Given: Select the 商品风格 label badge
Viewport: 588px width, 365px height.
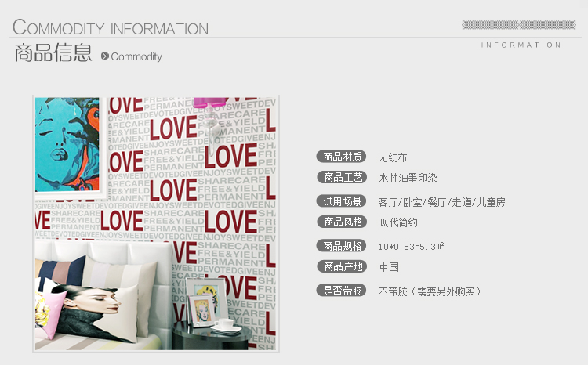Looking at the screenshot, I should coord(342,222).
